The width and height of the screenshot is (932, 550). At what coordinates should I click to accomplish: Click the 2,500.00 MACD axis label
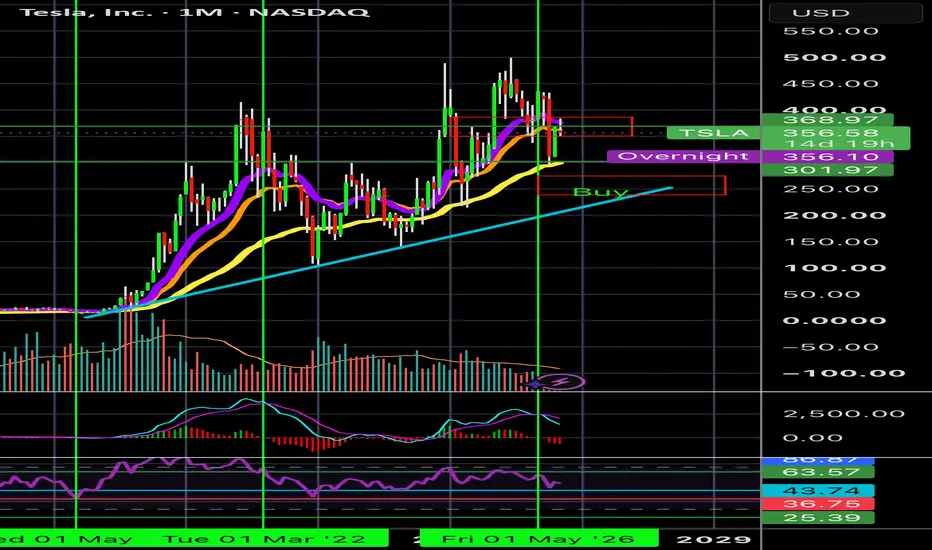844,414
